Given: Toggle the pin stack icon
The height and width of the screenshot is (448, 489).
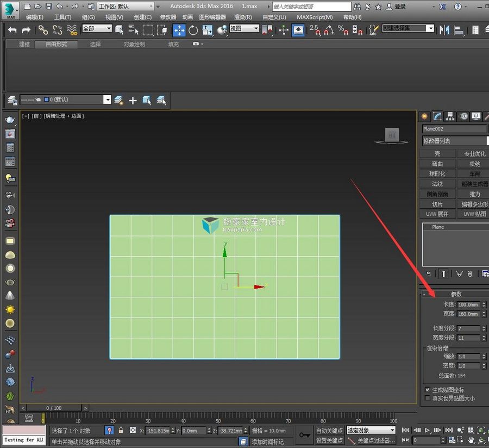Looking at the screenshot, I should (x=428, y=274).
